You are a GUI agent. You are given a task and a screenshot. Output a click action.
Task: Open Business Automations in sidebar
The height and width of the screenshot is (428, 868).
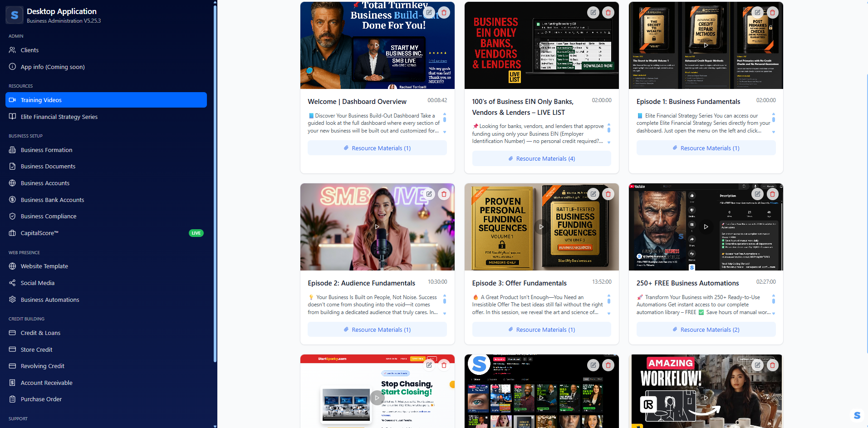(106, 300)
